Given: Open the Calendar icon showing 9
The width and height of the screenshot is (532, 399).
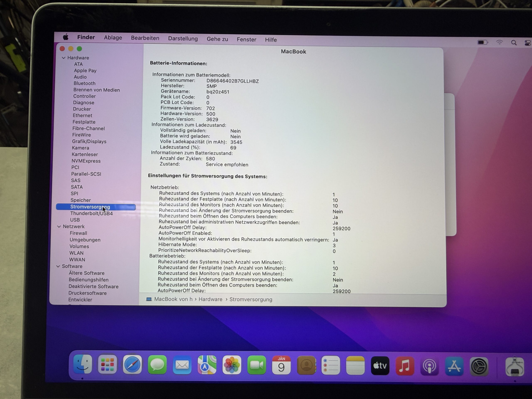Looking at the screenshot, I should 281,365.
